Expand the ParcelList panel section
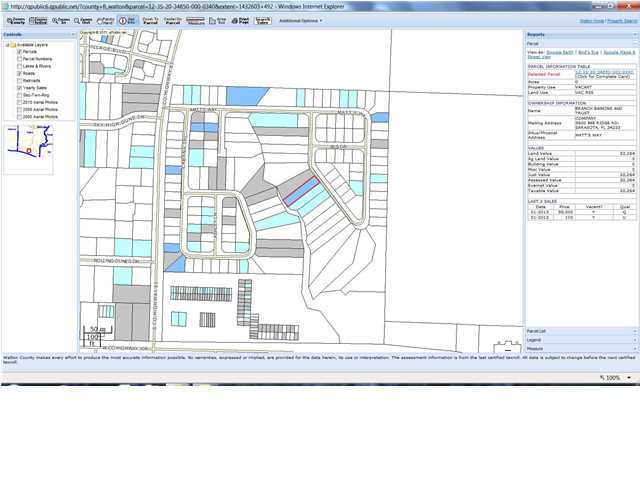 tap(580, 331)
